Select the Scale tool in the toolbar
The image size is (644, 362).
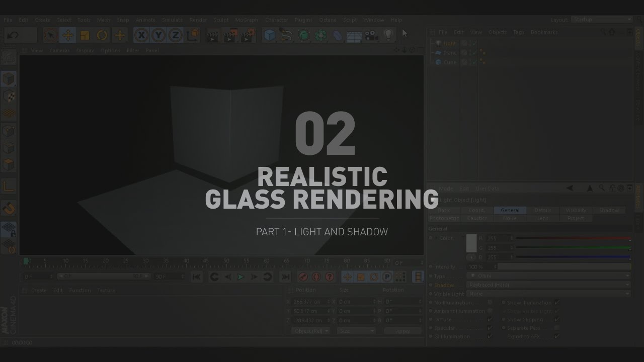[85, 35]
